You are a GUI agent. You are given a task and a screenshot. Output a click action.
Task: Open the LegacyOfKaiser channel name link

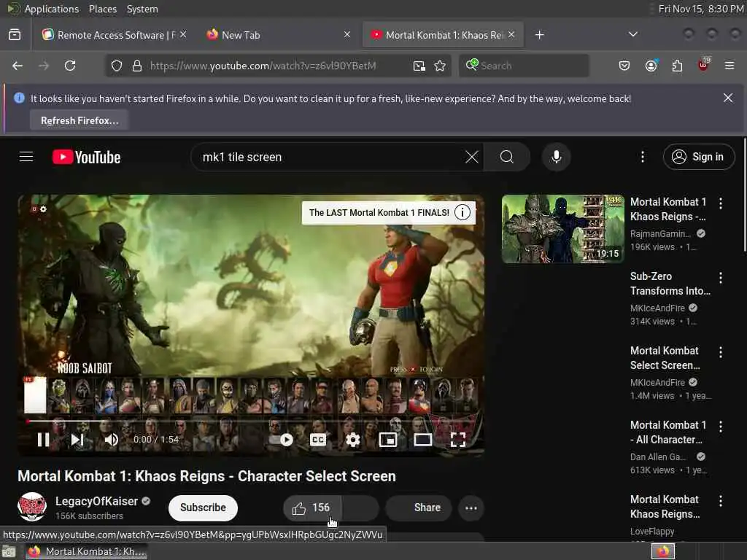tap(96, 502)
